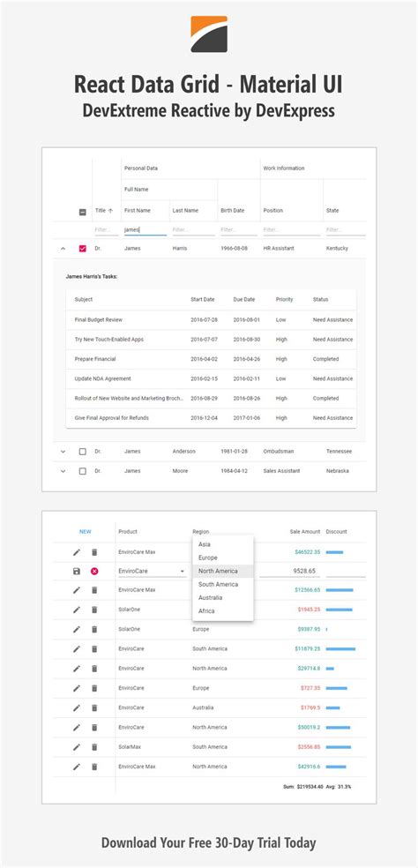Screen dimensions: 418x868
Task: Focus the Birth Date filter field
Action: (x=239, y=229)
